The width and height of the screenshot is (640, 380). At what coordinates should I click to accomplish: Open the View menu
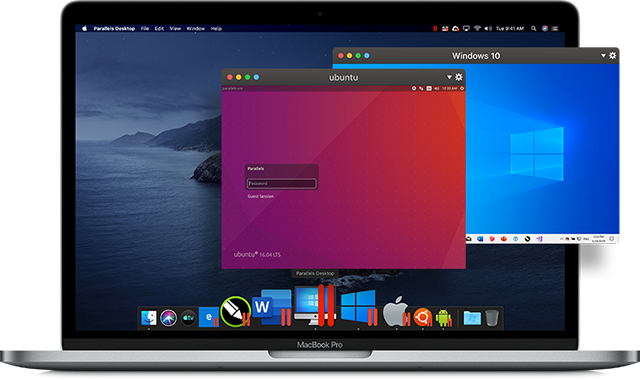(175, 29)
